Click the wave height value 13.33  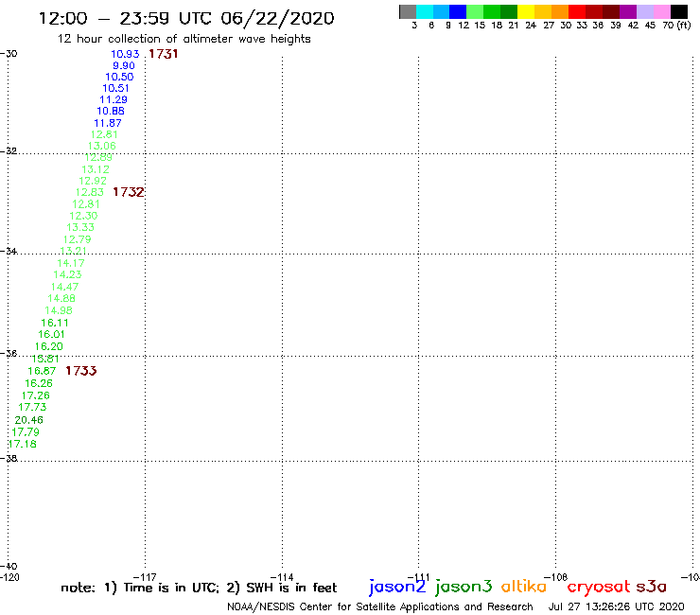pyautogui.click(x=80, y=227)
